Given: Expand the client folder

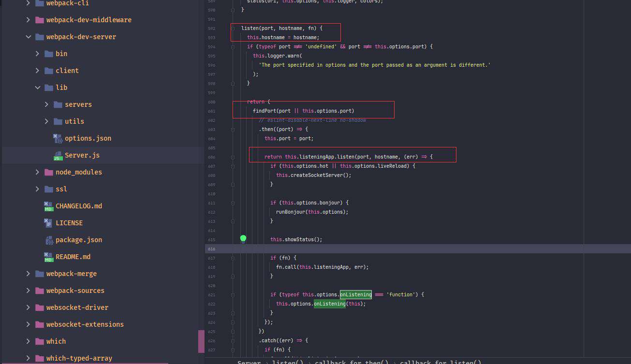Looking at the screenshot, I should (x=37, y=71).
